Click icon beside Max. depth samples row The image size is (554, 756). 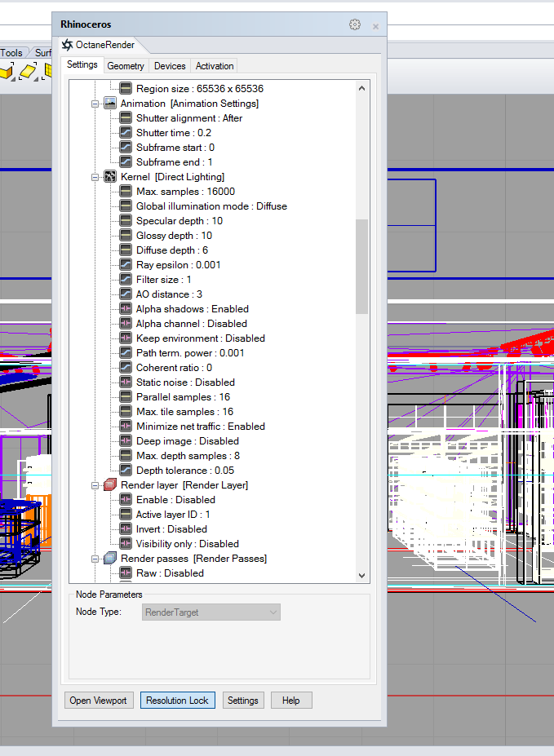tap(126, 455)
